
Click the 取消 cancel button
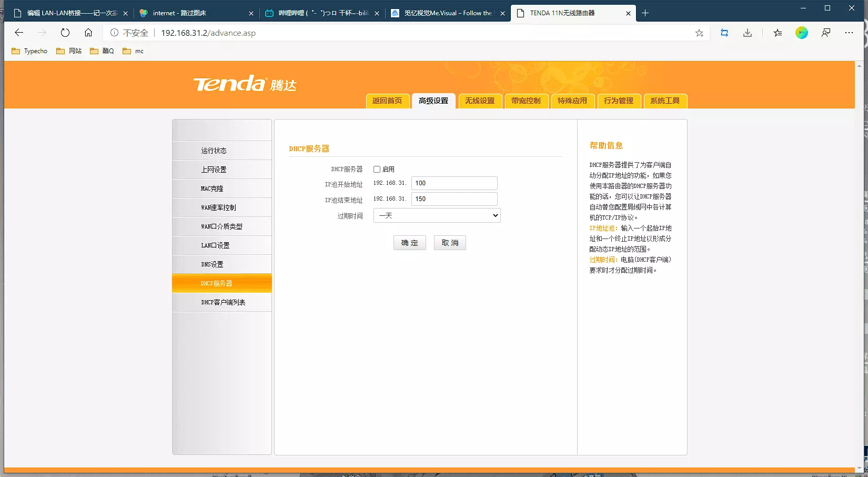[450, 243]
